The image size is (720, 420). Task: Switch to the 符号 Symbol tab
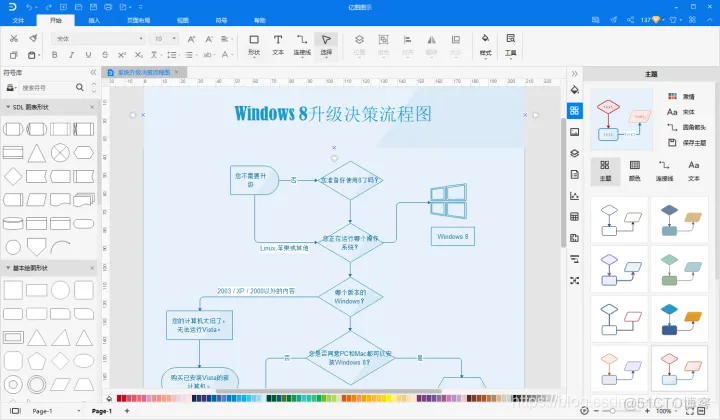(221, 20)
